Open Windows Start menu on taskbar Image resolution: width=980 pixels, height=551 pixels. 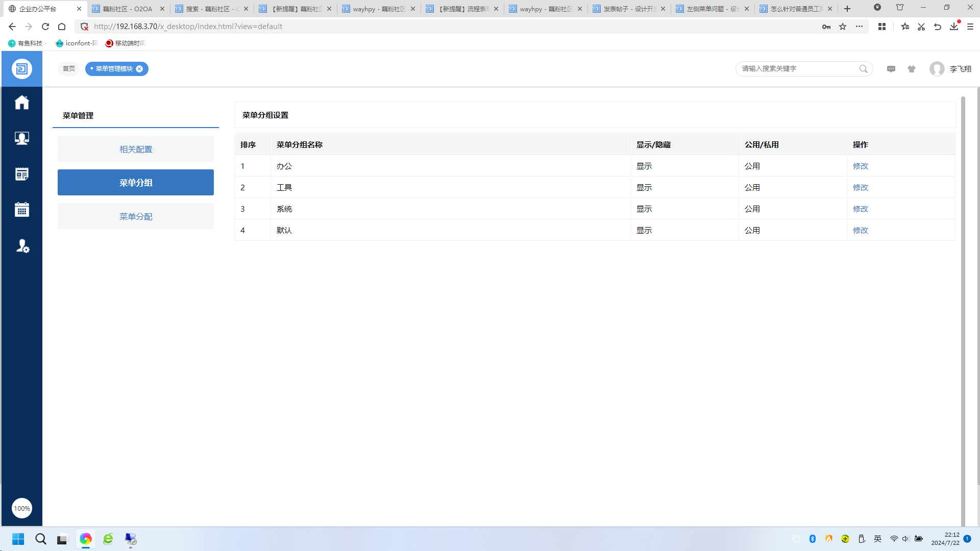point(18,539)
